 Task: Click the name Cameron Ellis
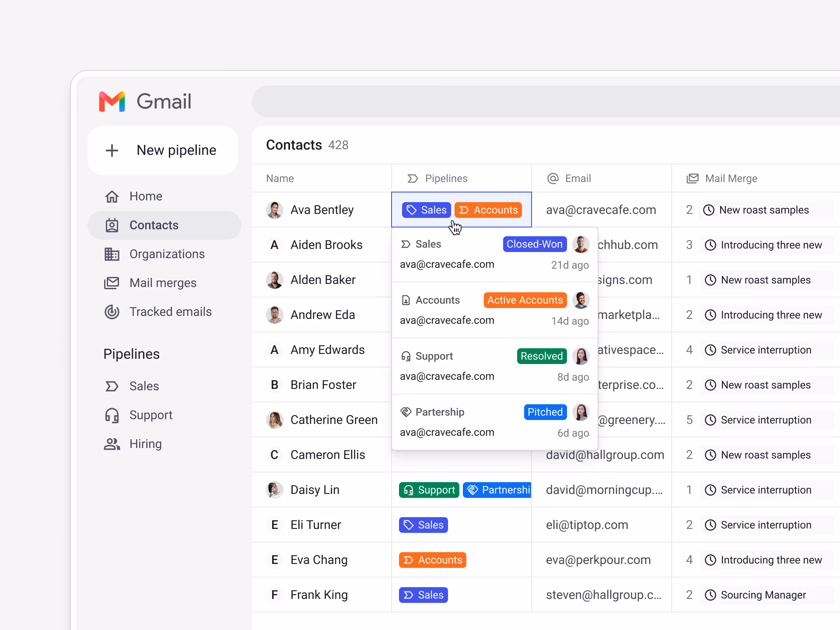coord(328,455)
